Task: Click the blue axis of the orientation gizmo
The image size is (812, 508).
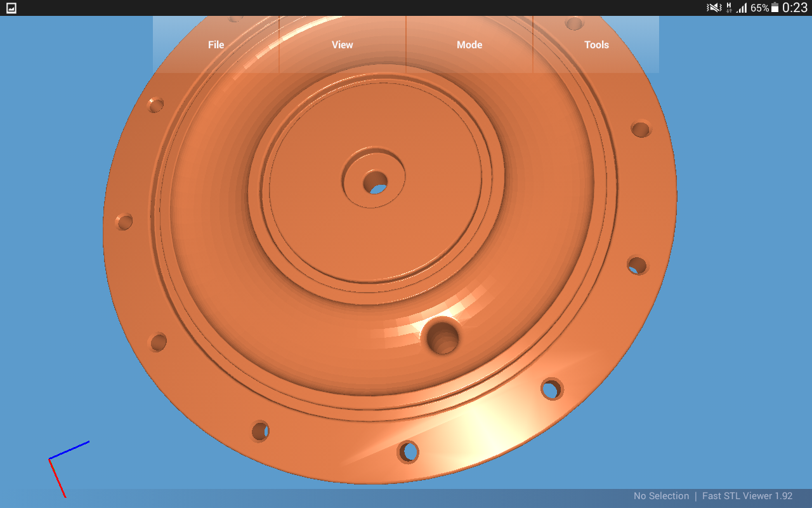Action: coord(70,450)
